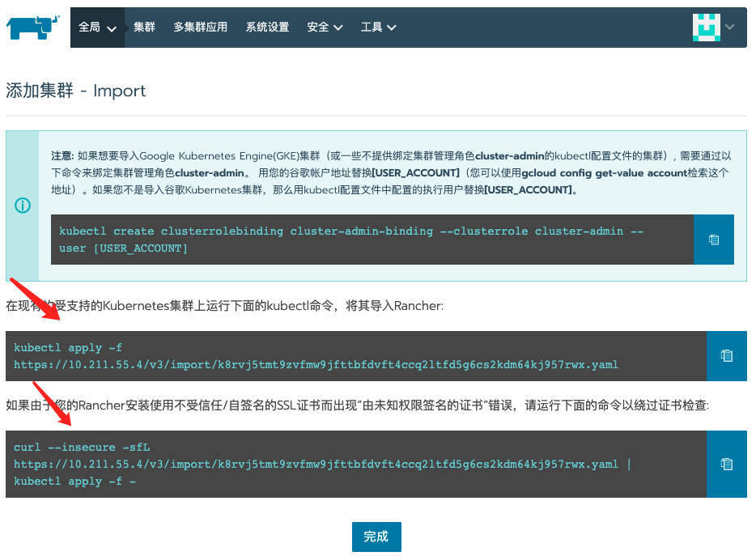Copy the kubectl apply -f command
This screenshot has width=756, height=556.
click(727, 356)
